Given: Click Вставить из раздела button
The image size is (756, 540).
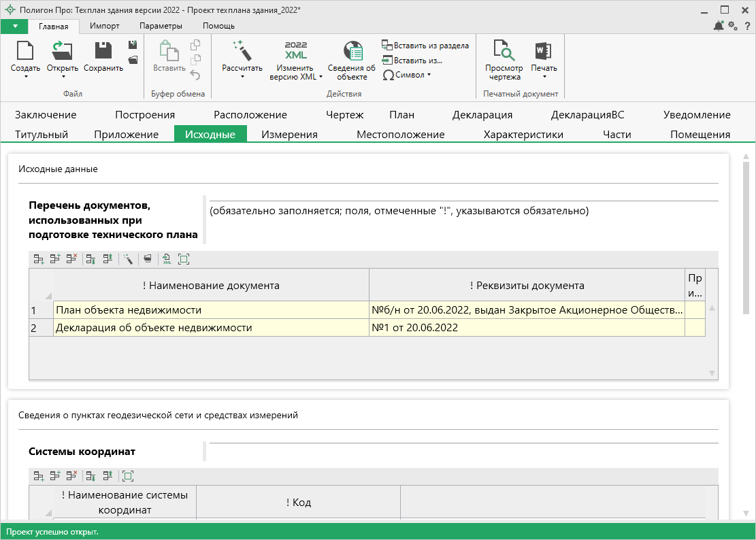Looking at the screenshot, I should tap(425, 46).
